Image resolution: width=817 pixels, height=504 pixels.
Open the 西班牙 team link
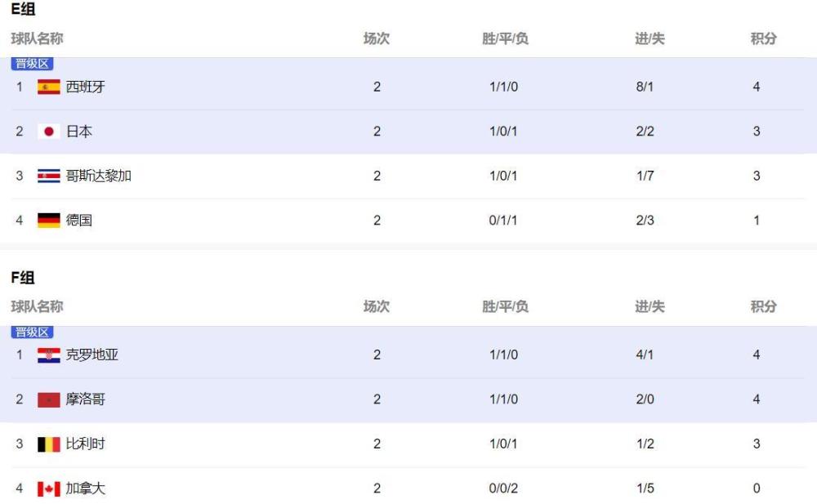point(86,87)
